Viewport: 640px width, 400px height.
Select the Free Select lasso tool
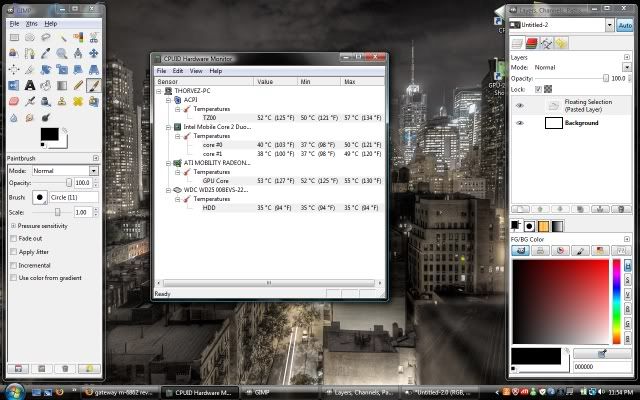[46, 38]
